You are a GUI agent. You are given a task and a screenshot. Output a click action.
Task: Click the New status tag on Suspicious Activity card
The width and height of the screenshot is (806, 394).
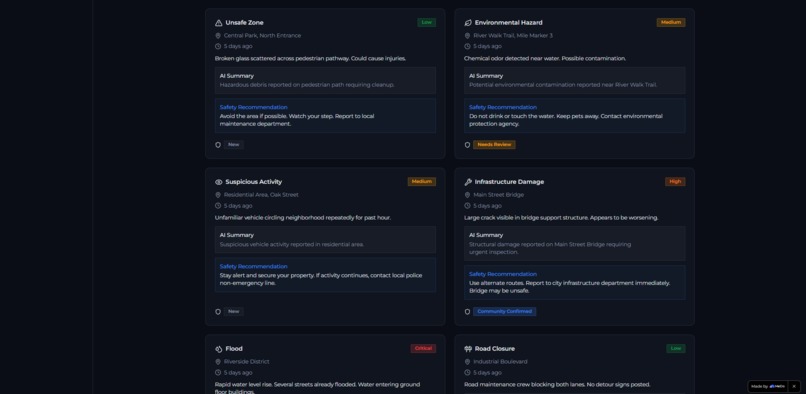pos(233,312)
